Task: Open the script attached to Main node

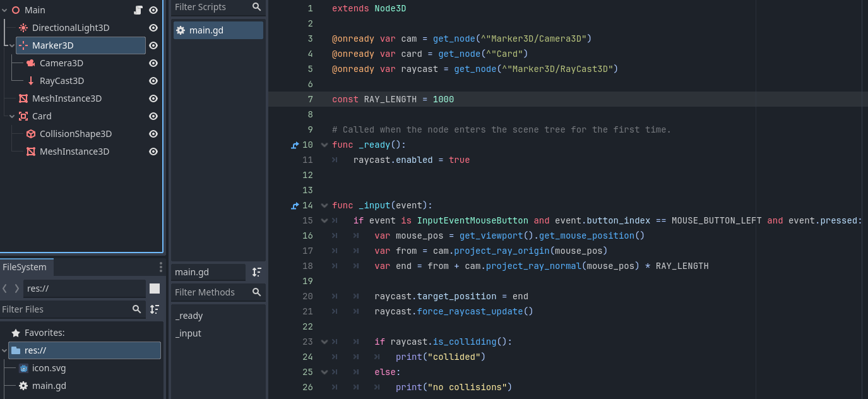Action: coord(138,10)
